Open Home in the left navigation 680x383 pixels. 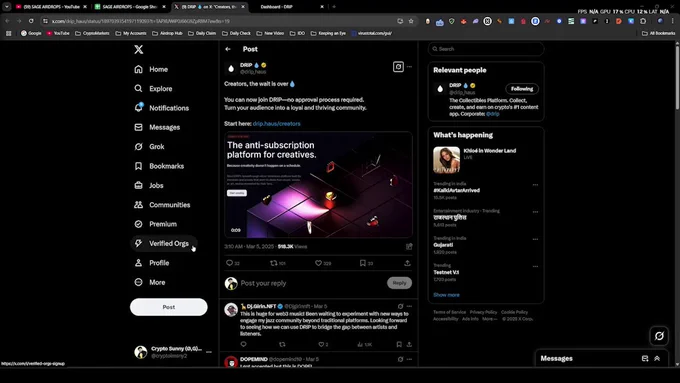click(x=151, y=69)
